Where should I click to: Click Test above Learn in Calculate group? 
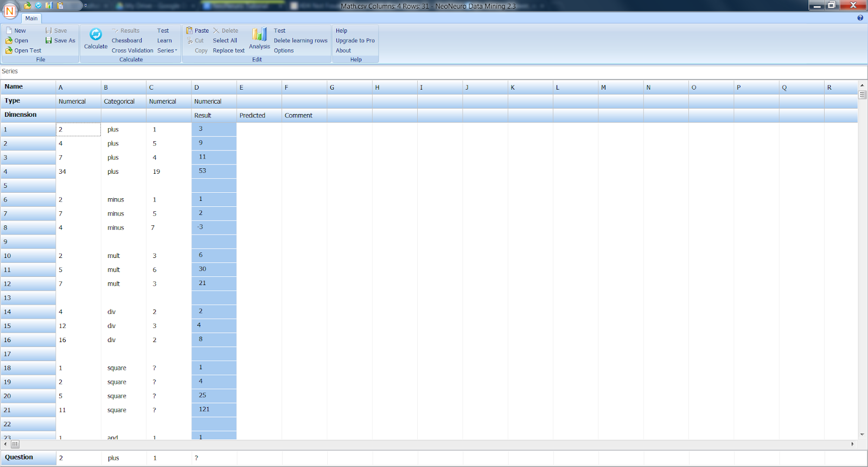pos(163,31)
